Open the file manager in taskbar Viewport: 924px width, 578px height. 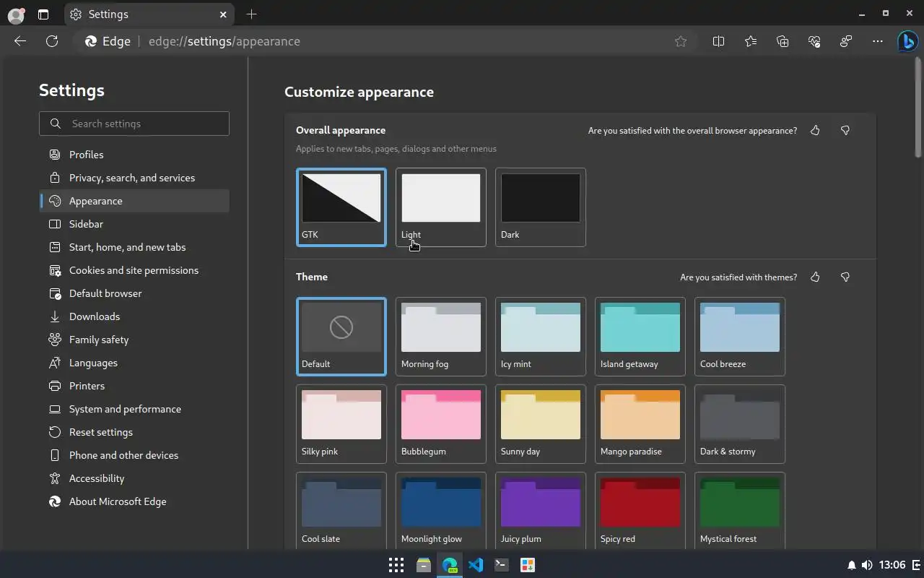coord(424,565)
